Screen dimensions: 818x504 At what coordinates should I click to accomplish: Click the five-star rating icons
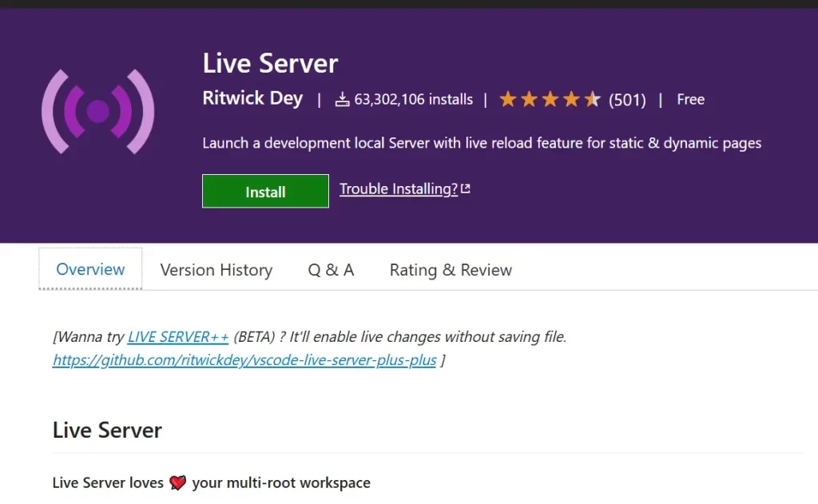(550, 98)
